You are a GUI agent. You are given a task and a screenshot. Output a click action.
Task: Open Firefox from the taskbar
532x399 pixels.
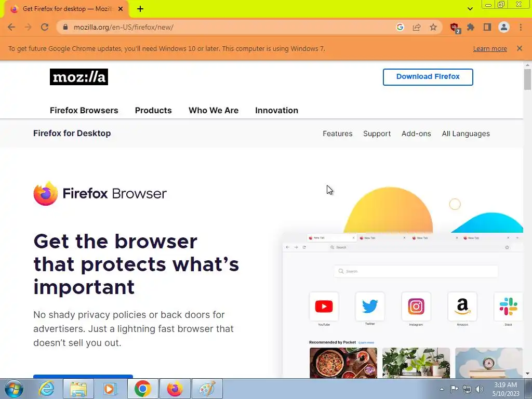[x=175, y=389]
